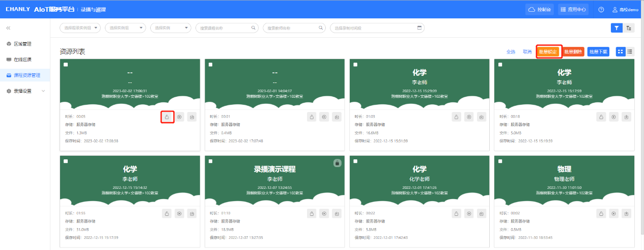Click the red 批量删除 button
The image size is (644, 250).
pos(573,51)
